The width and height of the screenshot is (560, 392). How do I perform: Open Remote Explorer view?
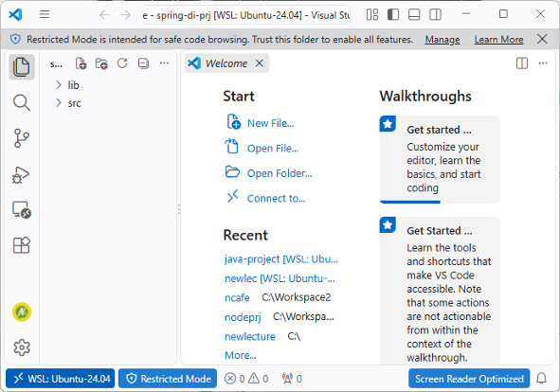click(x=22, y=210)
